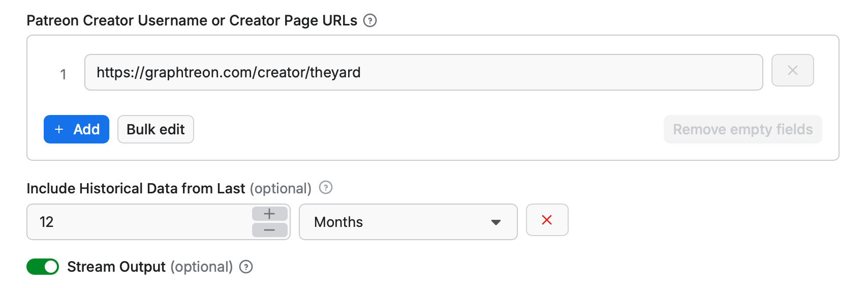This screenshot has height=288, width=868.
Task: Increase the historical data number with plus
Action: click(x=269, y=214)
